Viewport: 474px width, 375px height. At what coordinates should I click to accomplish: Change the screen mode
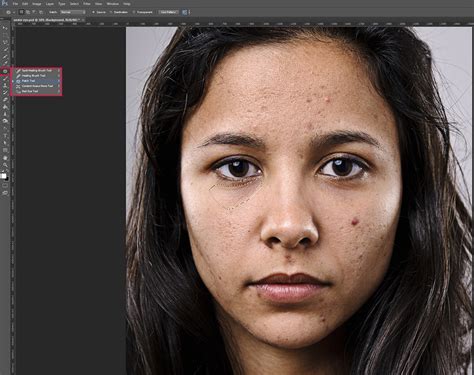click(5, 192)
